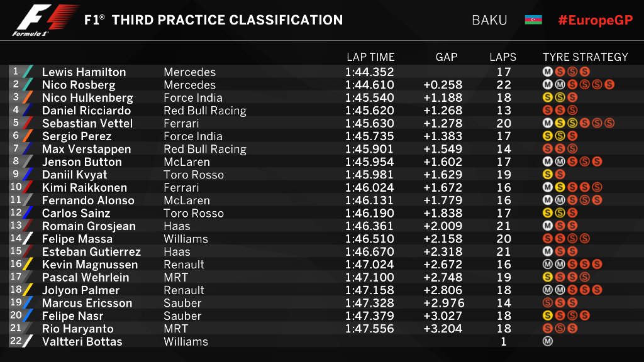
Task: Click driver name Sebastian Vettel
Action: pos(87,123)
